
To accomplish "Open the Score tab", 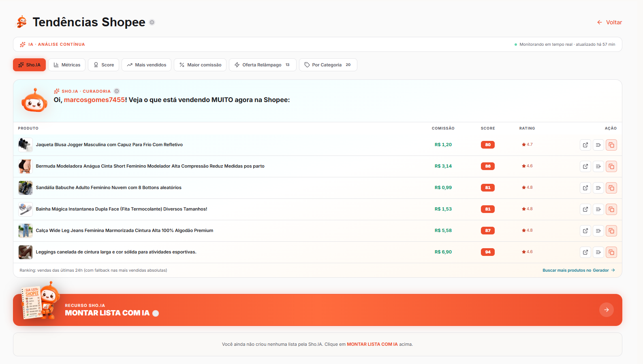I will [x=103, y=65].
